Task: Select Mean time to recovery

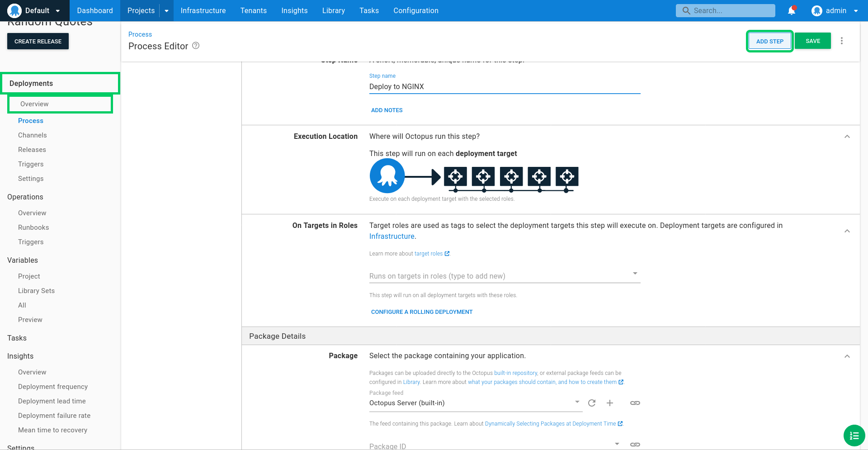Action: [x=53, y=430]
